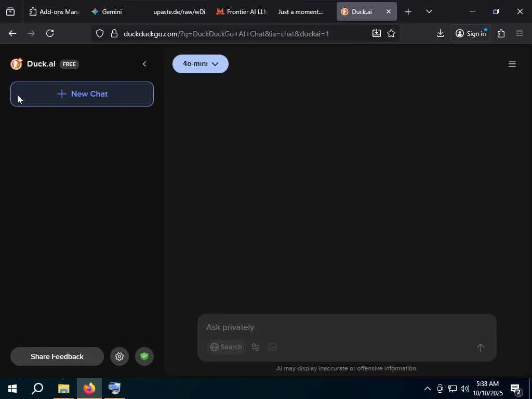Click the Sign in account button
The image size is (532, 399).
pyautogui.click(x=470, y=33)
